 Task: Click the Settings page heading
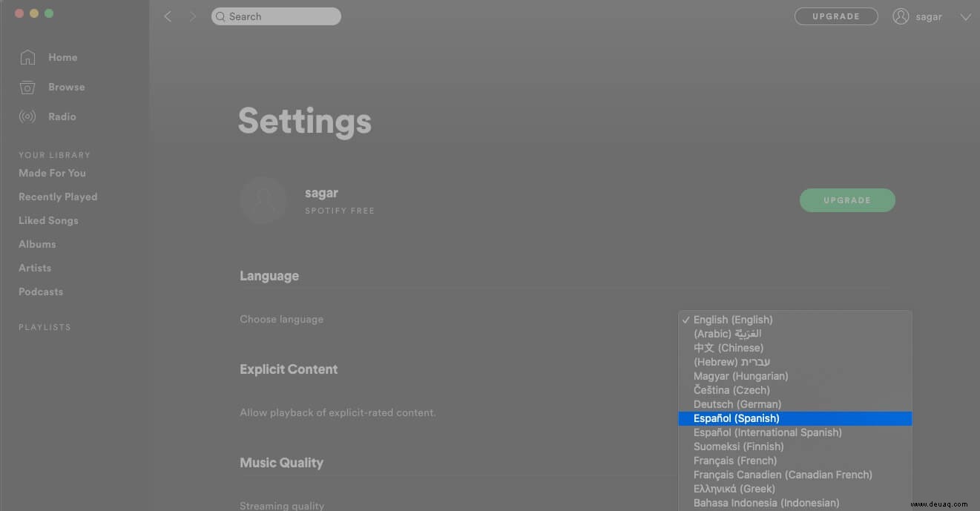pos(304,122)
